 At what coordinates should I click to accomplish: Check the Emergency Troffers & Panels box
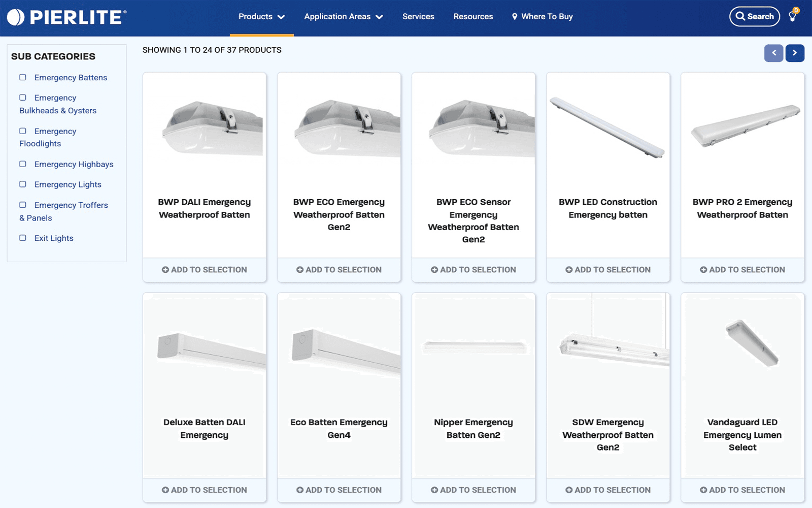(x=23, y=205)
